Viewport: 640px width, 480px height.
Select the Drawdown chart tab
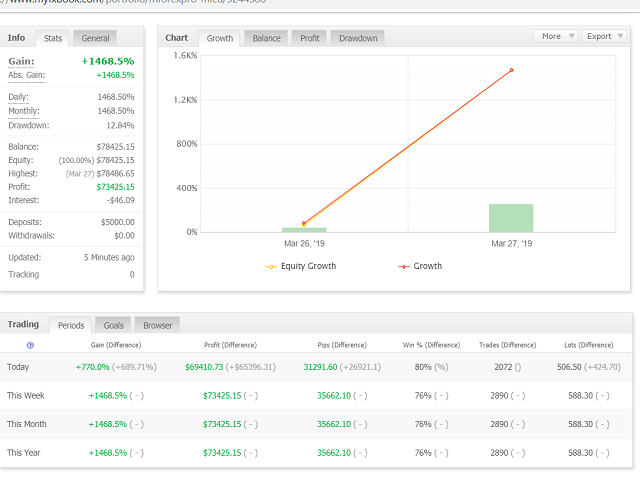(x=358, y=38)
